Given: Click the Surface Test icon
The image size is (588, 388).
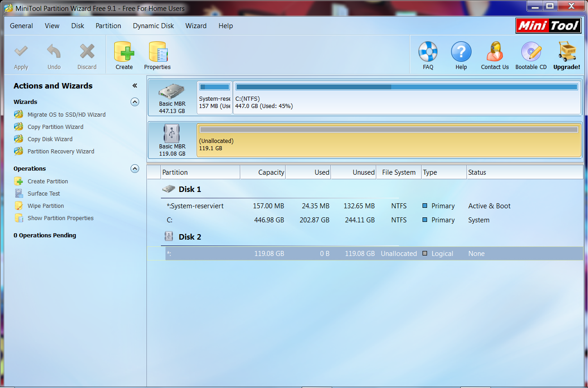Looking at the screenshot, I should coord(19,193).
